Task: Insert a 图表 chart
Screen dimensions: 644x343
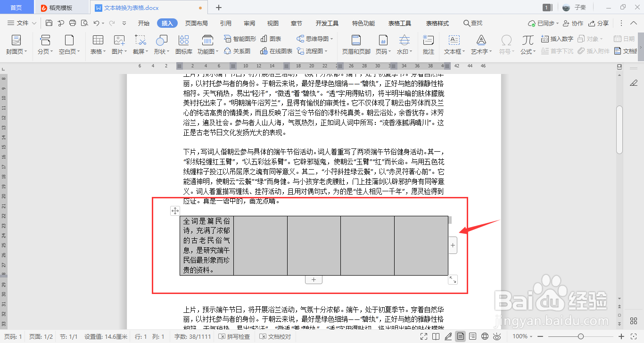Action: point(271,39)
